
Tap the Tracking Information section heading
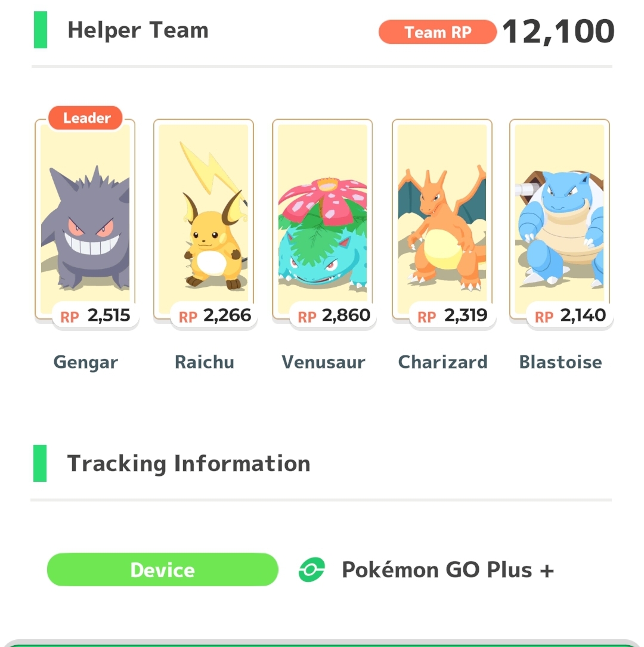coord(188,463)
